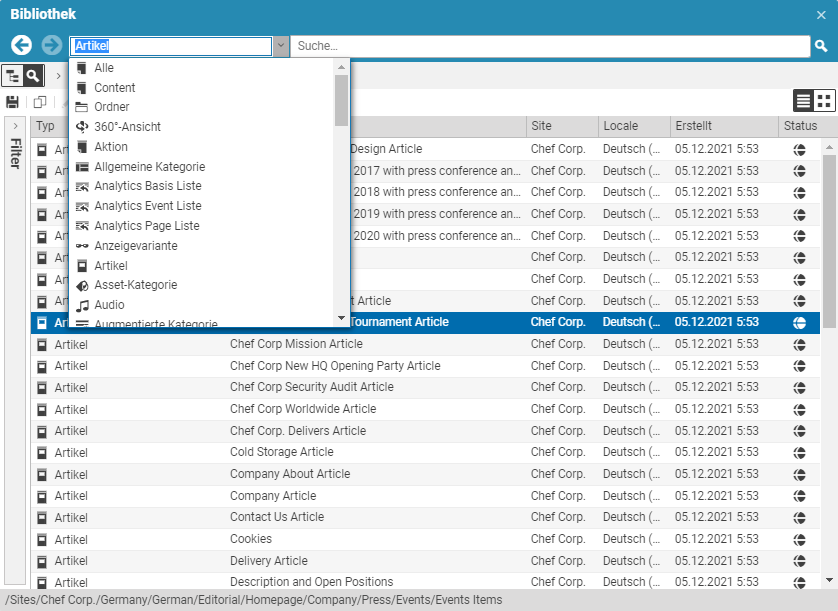Switch to thumbnail grid view

coord(824,100)
